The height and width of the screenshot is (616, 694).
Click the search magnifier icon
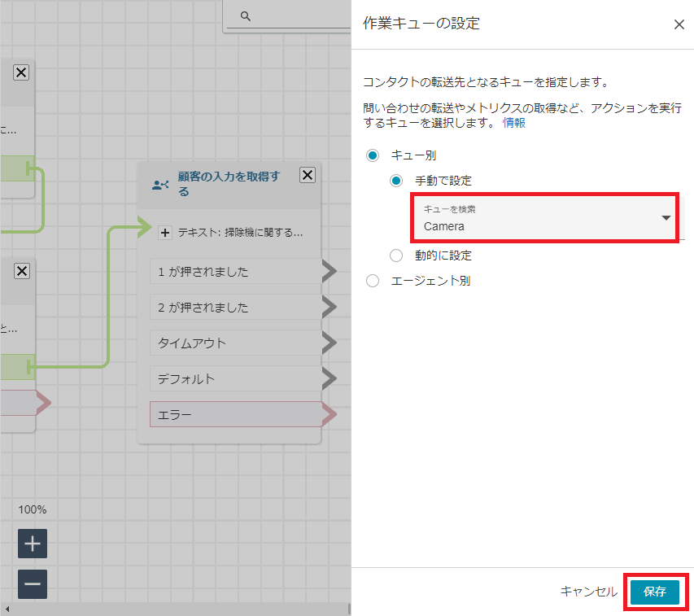245,16
